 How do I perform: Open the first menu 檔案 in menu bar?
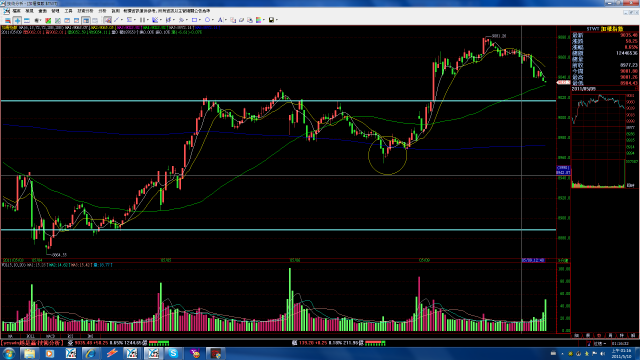[16, 11]
